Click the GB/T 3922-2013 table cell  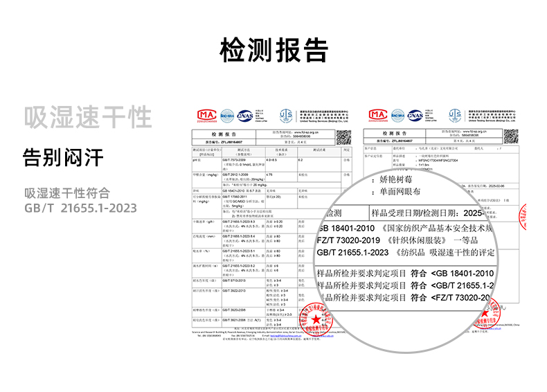click(244, 298)
